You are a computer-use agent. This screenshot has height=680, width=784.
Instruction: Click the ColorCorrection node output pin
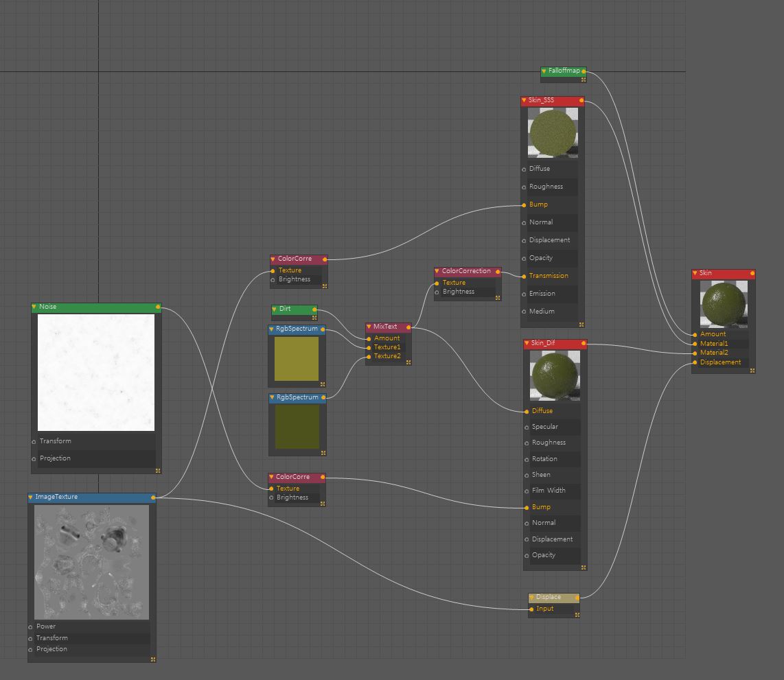coord(498,272)
